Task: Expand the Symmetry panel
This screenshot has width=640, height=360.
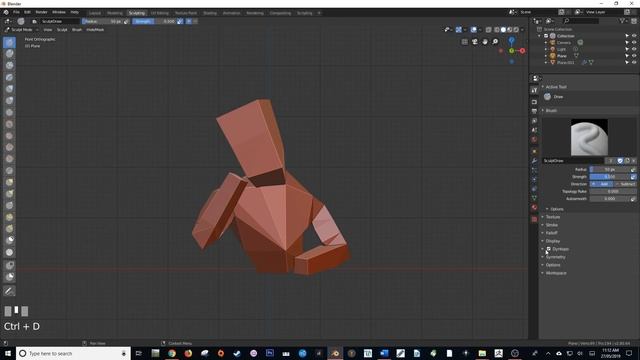Action: tap(555, 257)
